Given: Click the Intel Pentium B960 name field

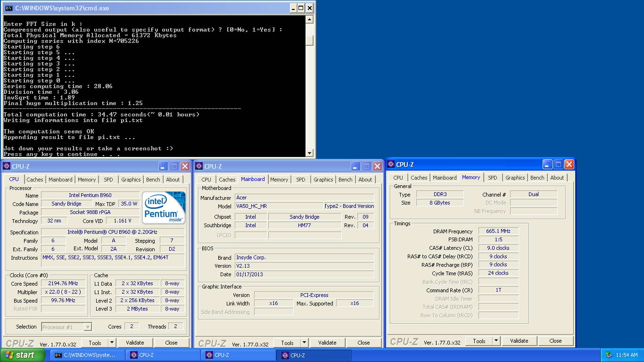Looking at the screenshot, I should click(x=91, y=195).
